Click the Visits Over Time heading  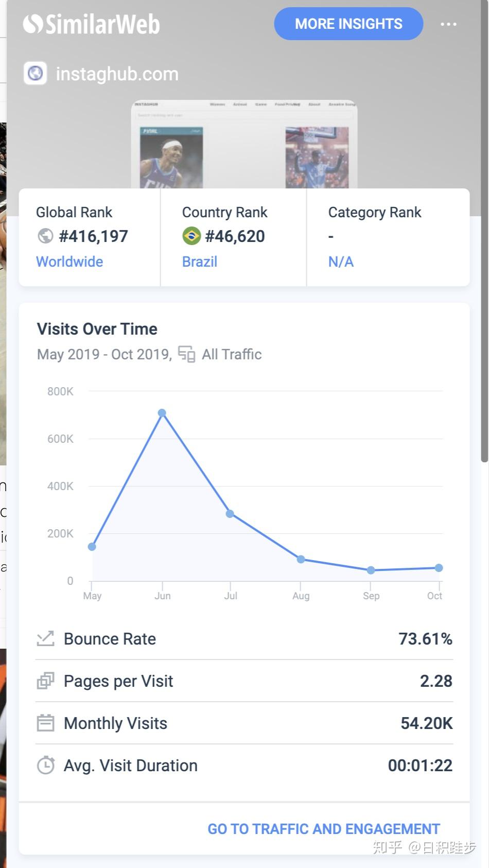coord(97,329)
